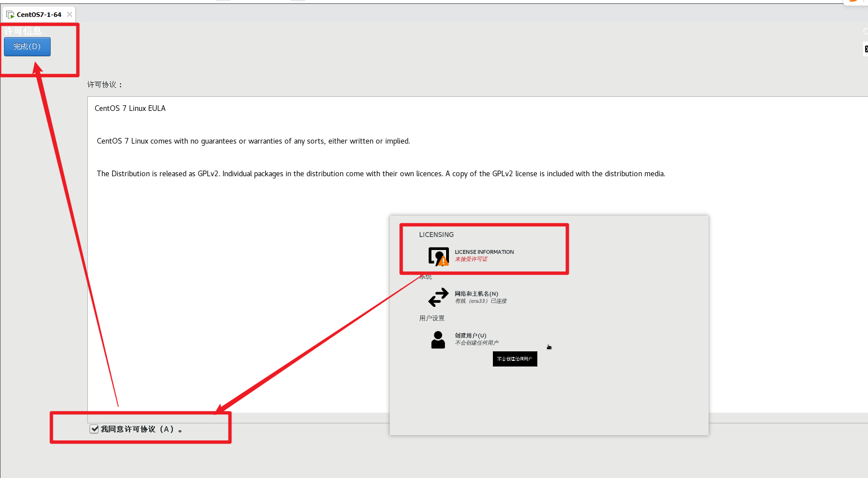The height and width of the screenshot is (478, 868).
Task: Toggle the 我同意许可协议 checkbox
Action: click(x=94, y=429)
